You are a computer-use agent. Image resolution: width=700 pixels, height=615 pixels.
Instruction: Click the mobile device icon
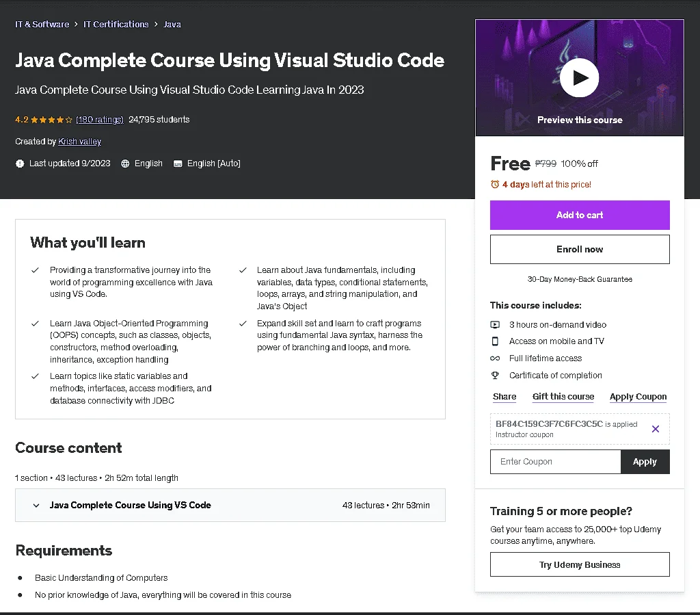pos(495,341)
